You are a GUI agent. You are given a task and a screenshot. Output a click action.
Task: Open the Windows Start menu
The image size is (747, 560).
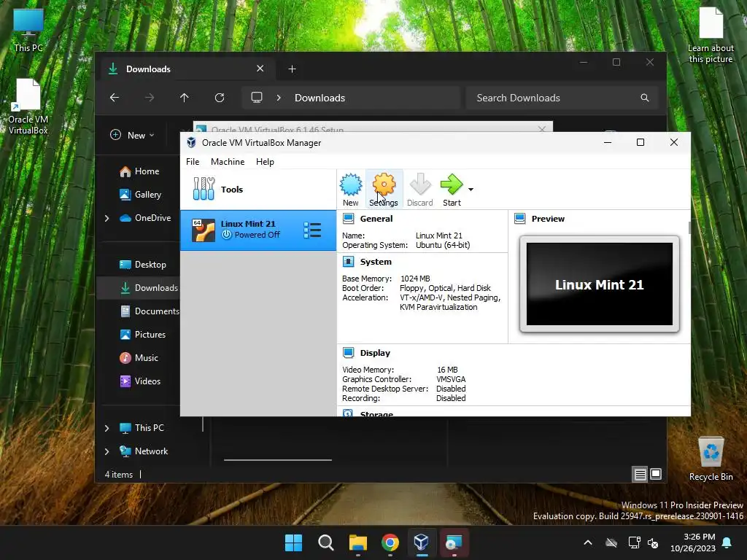coord(293,542)
